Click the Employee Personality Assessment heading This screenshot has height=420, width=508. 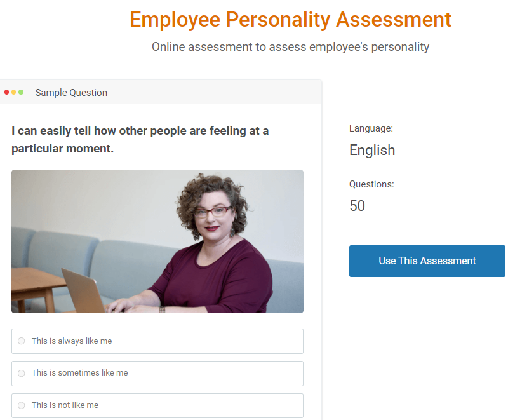[290, 20]
